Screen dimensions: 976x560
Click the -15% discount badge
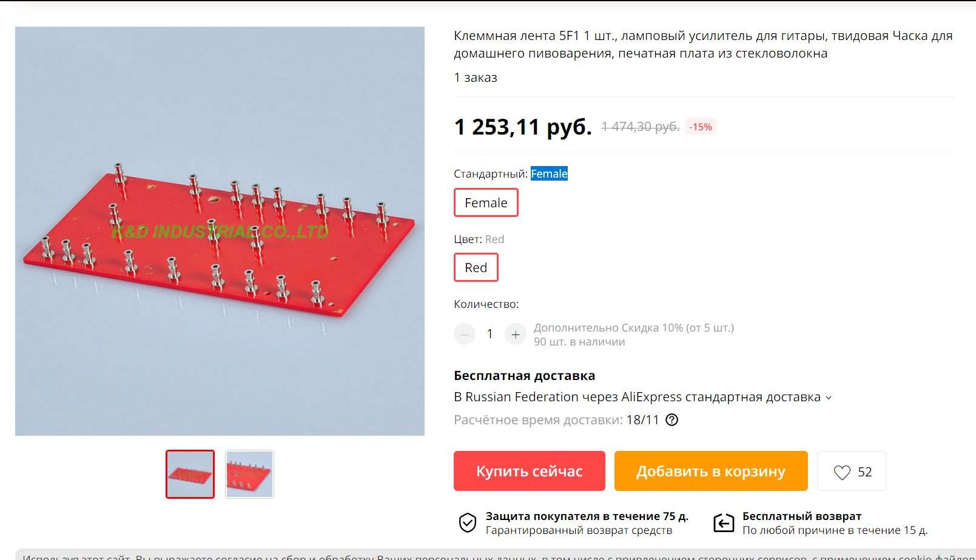pos(701,127)
